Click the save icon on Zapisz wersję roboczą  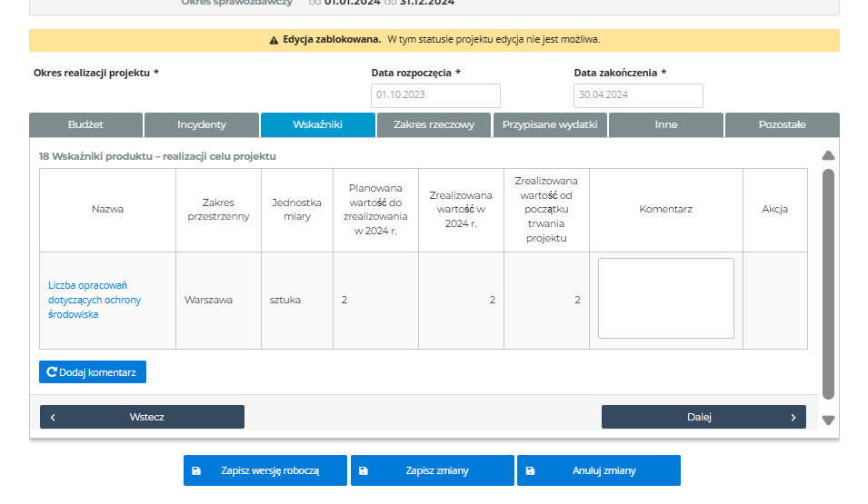pyautogui.click(x=196, y=471)
